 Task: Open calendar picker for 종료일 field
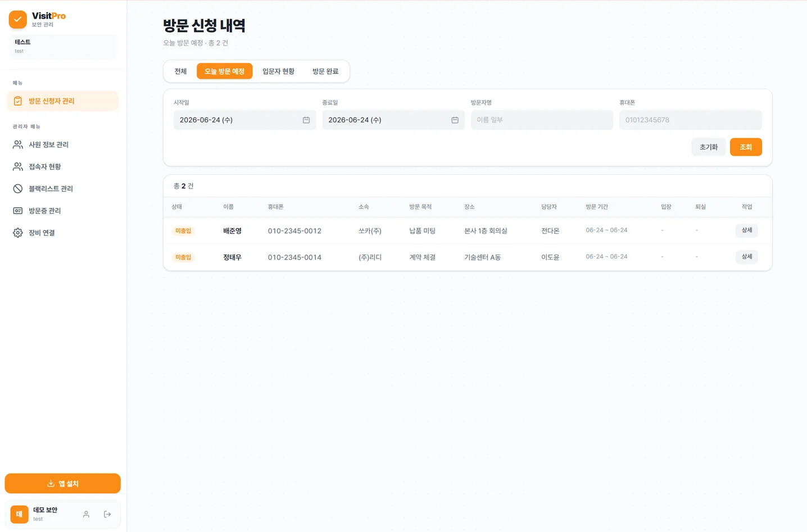click(x=455, y=120)
